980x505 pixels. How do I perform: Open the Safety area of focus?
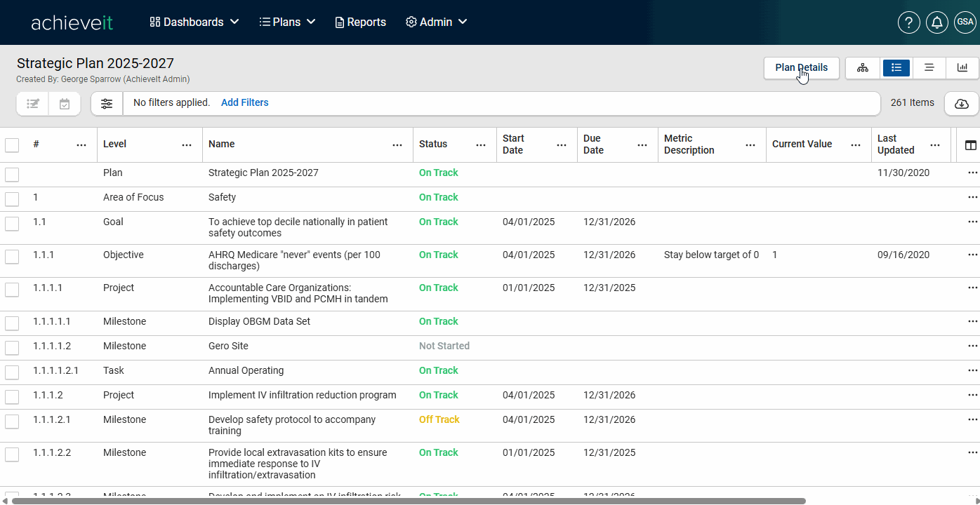tap(222, 197)
